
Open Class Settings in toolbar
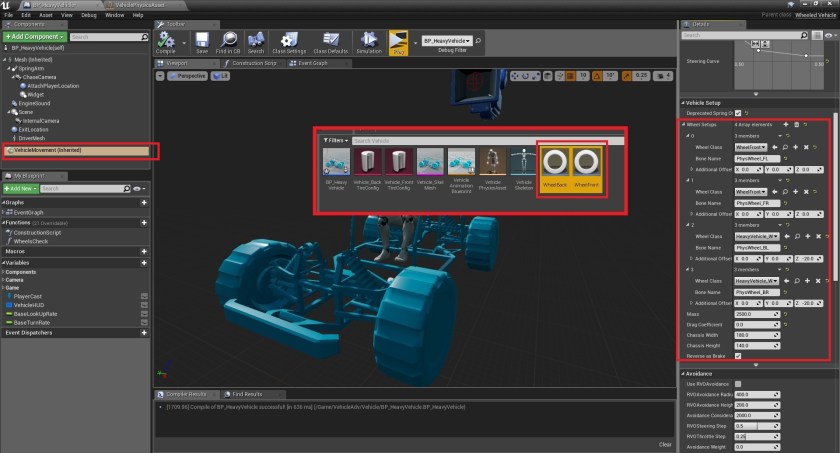pyautogui.click(x=289, y=42)
